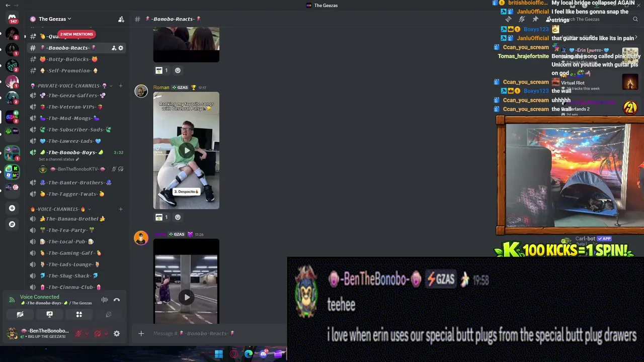Open Discord direct messages home icon
The width and height of the screenshot is (644, 362).
pos(12,18)
